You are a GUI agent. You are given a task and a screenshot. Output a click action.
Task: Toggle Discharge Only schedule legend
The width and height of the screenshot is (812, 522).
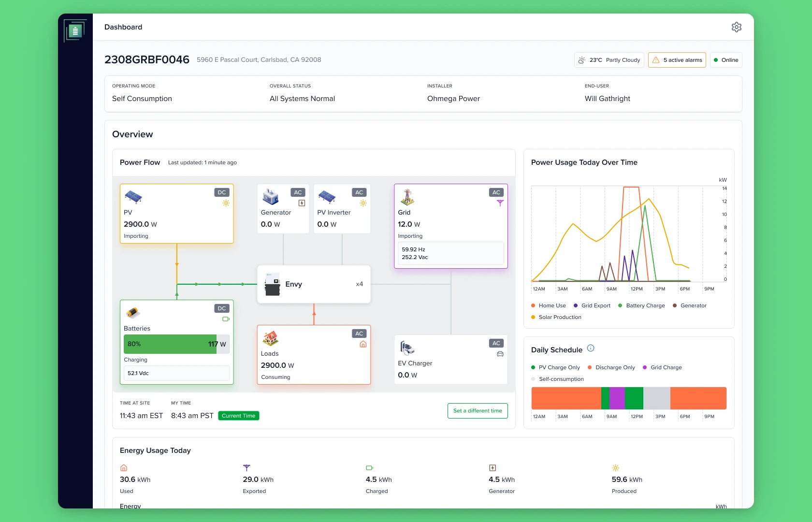click(611, 367)
